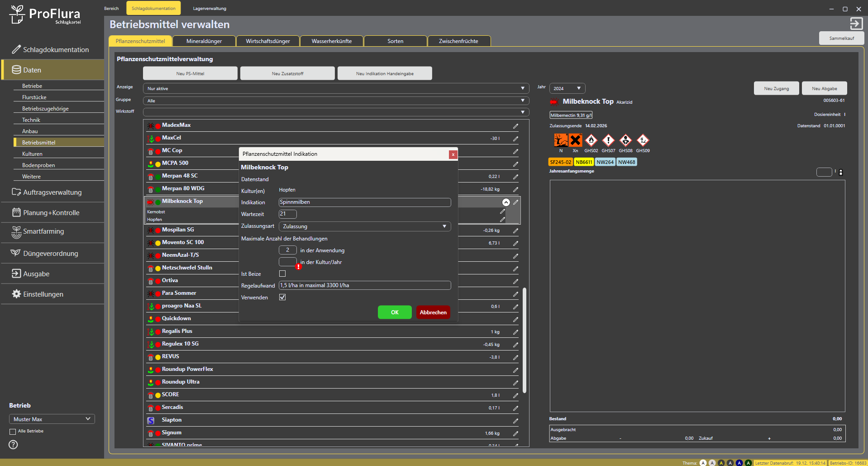Toggle the Alle Betriebe checkbox
Image resolution: width=868 pixels, height=466 pixels.
click(13, 432)
